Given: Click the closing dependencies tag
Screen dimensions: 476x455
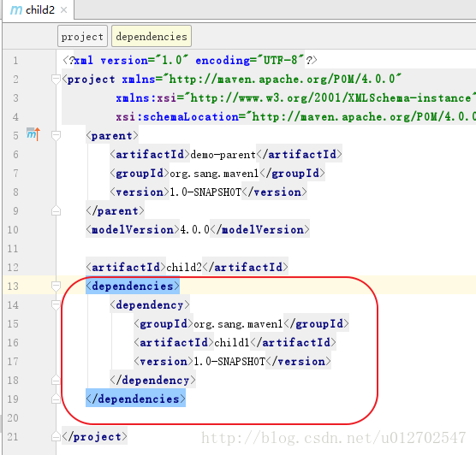Looking at the screenshot, I should coord(135,399).
